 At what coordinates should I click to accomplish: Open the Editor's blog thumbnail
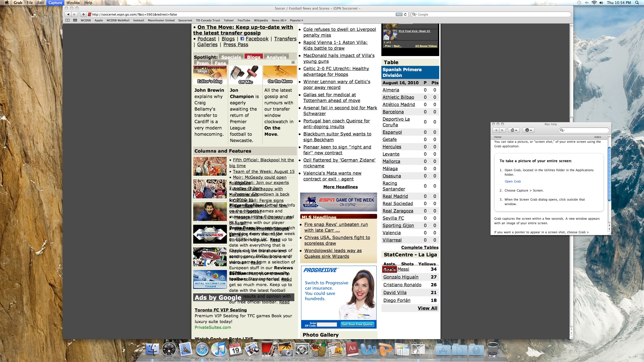point(210,75)
